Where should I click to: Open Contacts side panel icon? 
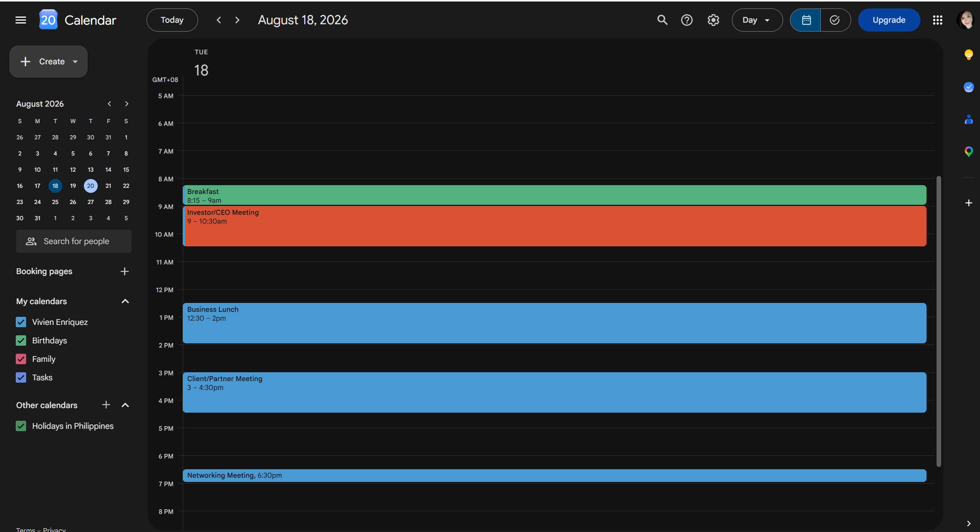969,120
